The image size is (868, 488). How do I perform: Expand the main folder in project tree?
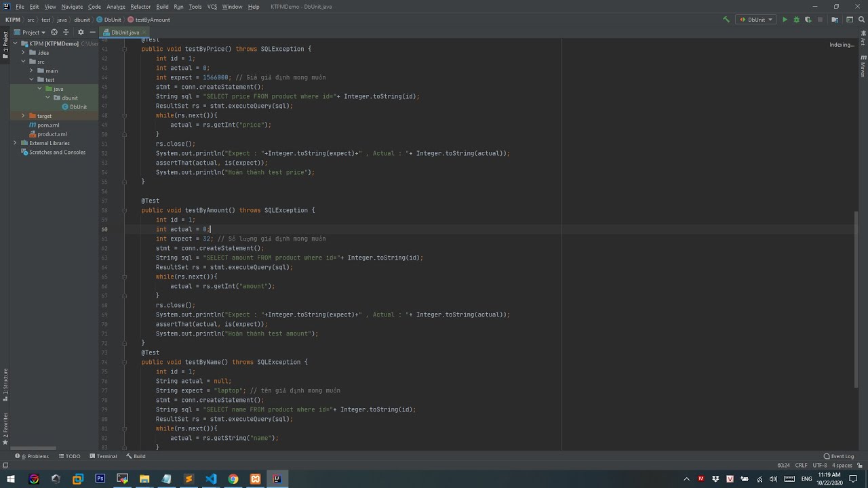[x=31, y=70]
